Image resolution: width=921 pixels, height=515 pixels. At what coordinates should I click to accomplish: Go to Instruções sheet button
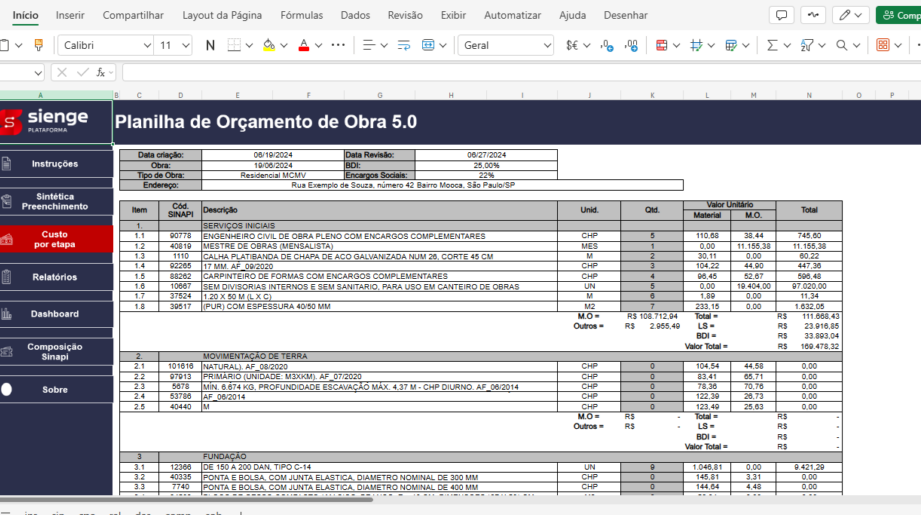click(x=56, y=164)
